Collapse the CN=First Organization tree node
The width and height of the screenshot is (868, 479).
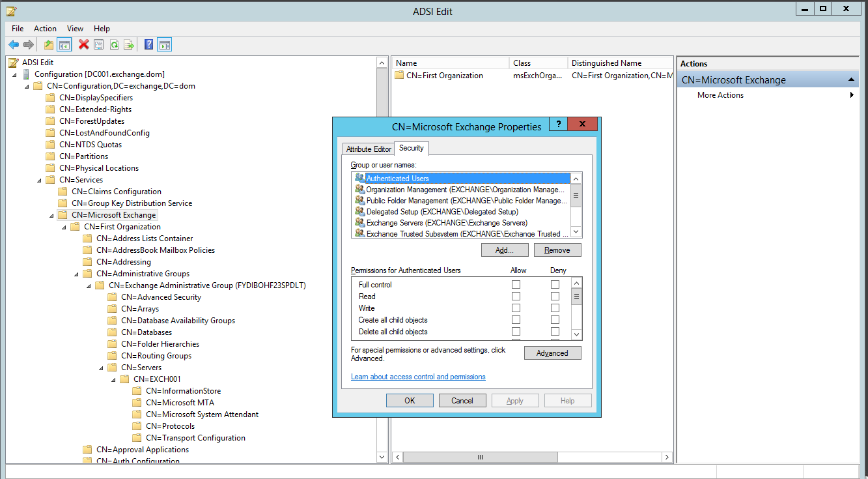point(64,227)
